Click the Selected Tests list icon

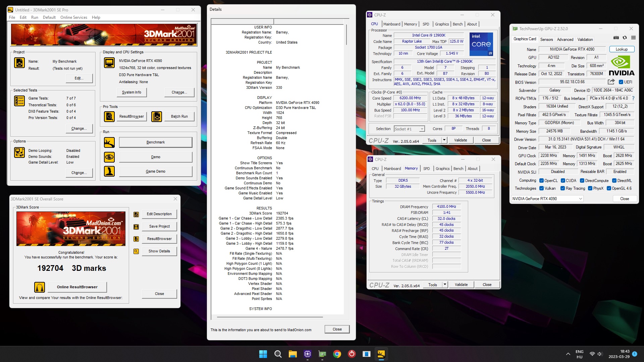coord(19,101)
